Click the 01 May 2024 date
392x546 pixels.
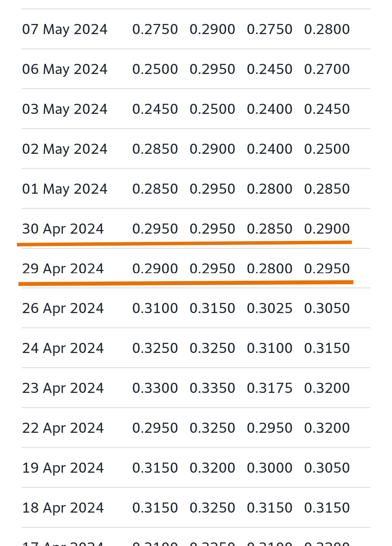pos(65,189)
